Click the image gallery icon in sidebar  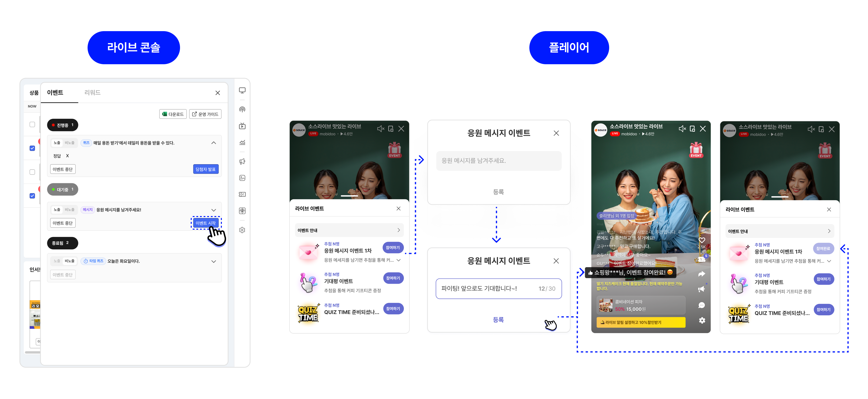click(x=242, y=178)
